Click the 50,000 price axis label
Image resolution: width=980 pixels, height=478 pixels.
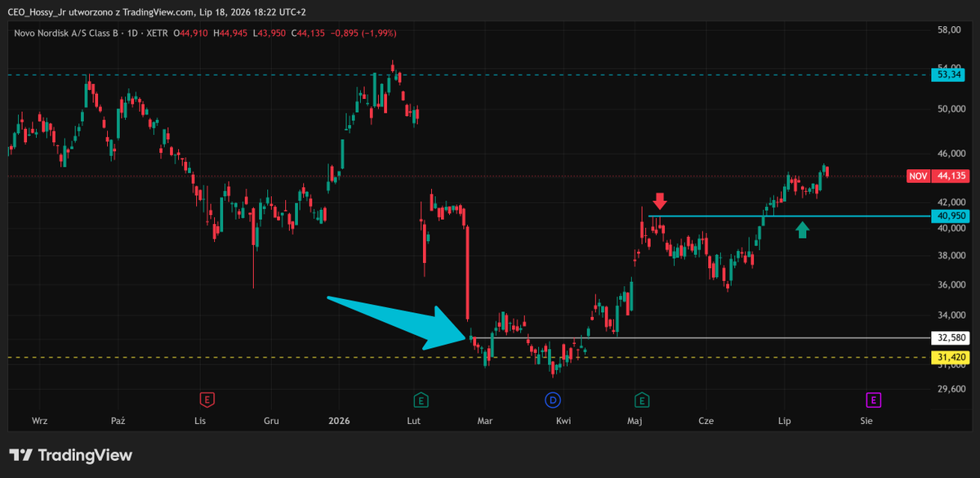(x=950, y=109)
